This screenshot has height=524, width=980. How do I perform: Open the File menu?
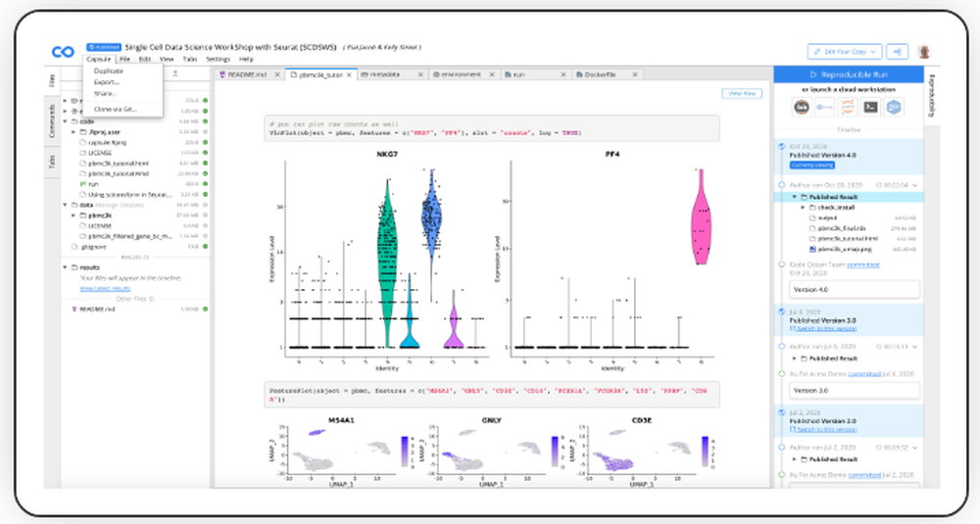(125, 60)
